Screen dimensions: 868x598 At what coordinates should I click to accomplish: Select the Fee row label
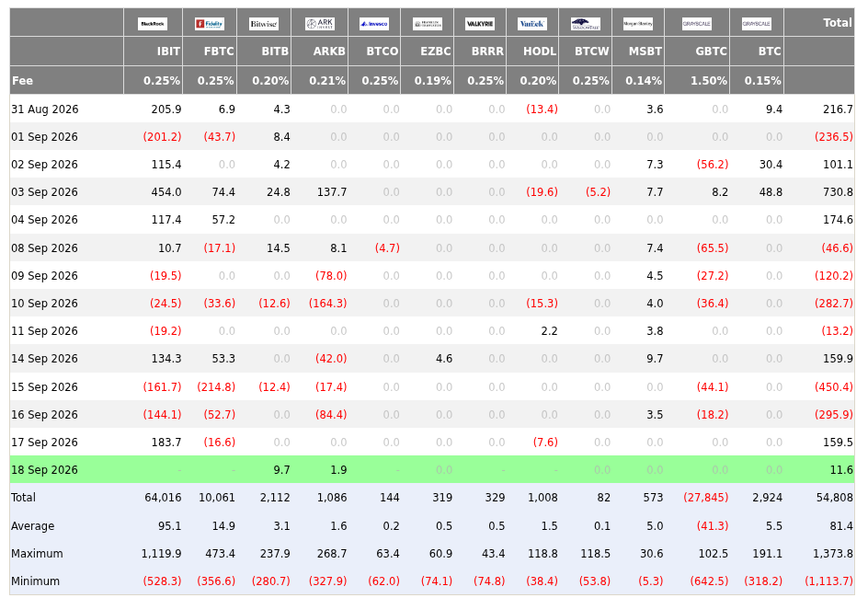point(23,81)
